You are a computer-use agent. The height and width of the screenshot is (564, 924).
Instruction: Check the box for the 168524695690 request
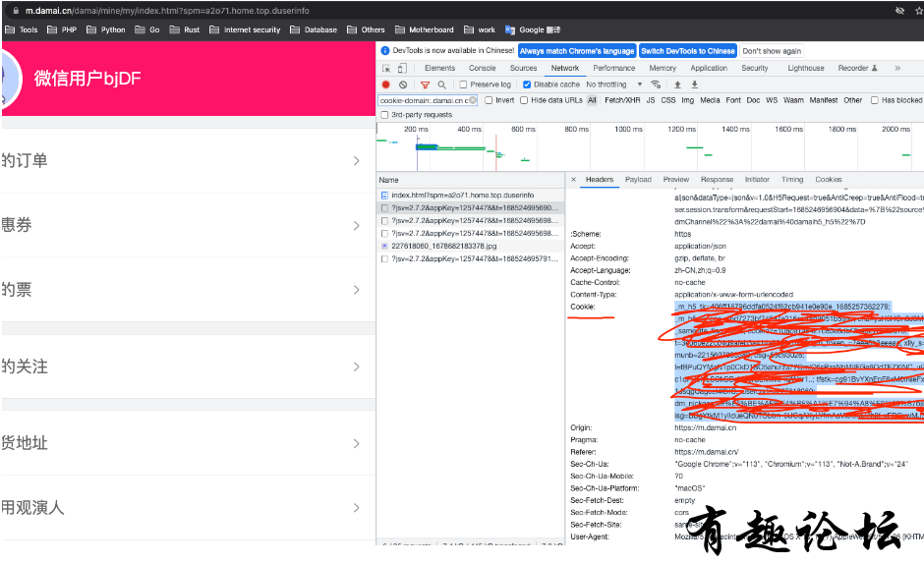pyautogui.click(x=384, y=208)
